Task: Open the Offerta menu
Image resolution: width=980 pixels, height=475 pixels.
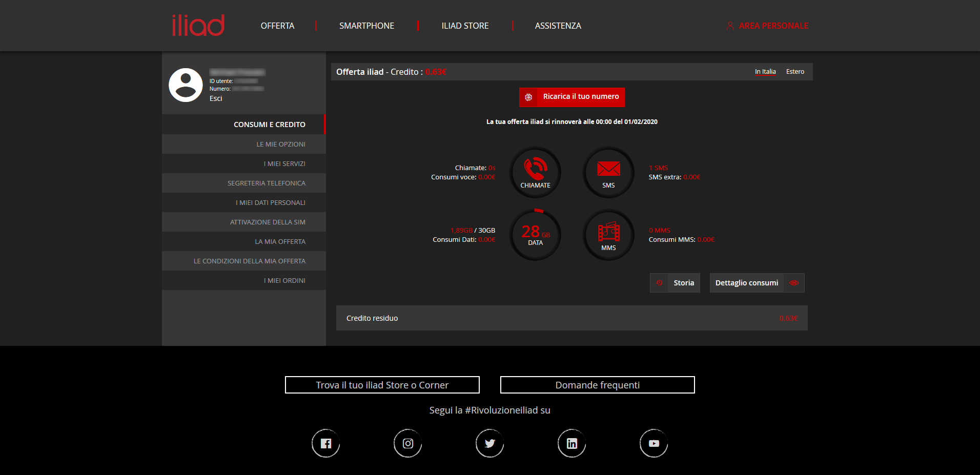Action: (x=277, y=26)
